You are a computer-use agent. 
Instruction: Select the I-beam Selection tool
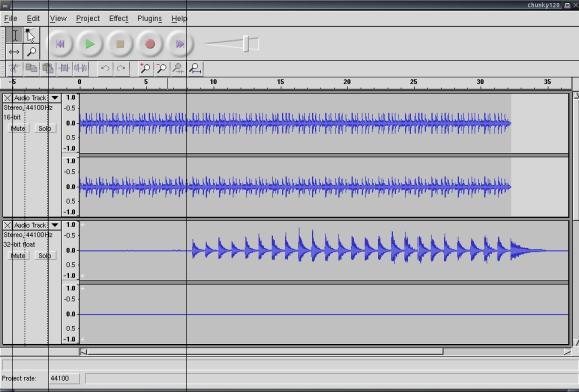point(14,35)
